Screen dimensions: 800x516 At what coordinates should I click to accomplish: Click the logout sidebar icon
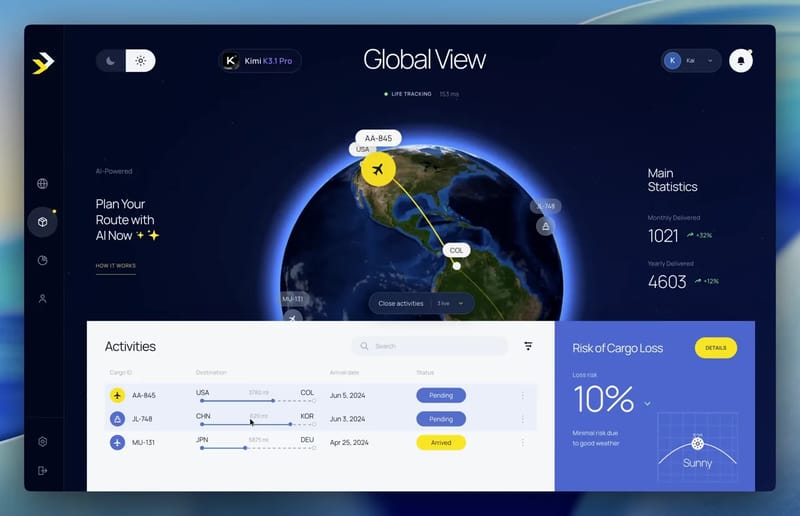click(42, 471)
